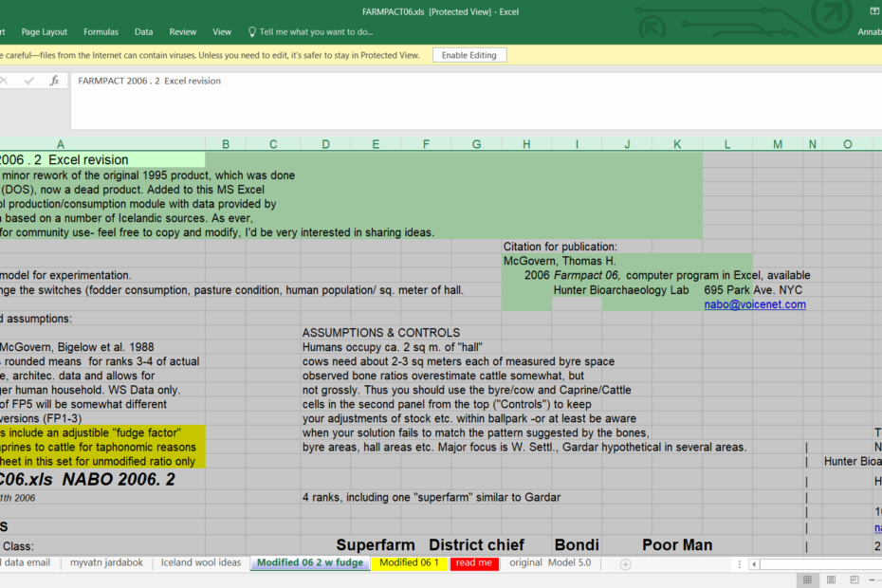This screenshot has width=882, height=588.
Task: Select column H header dropdown area
Action: 526,143
